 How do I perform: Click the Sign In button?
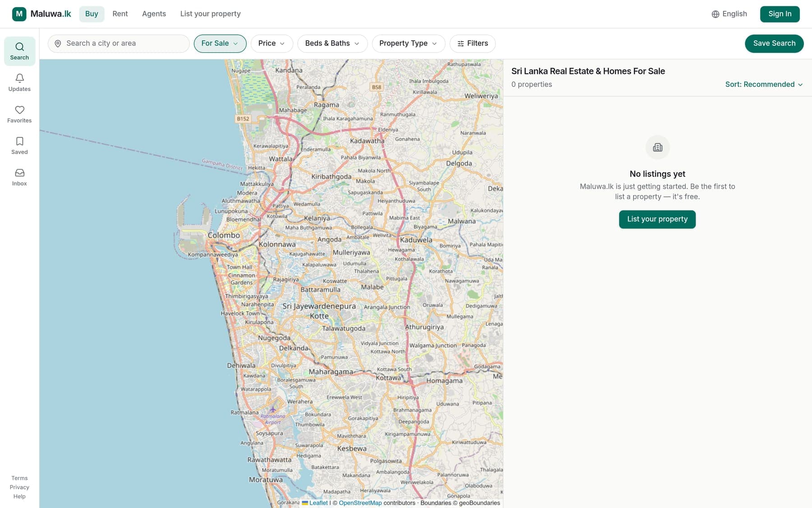tap(780, 14)
